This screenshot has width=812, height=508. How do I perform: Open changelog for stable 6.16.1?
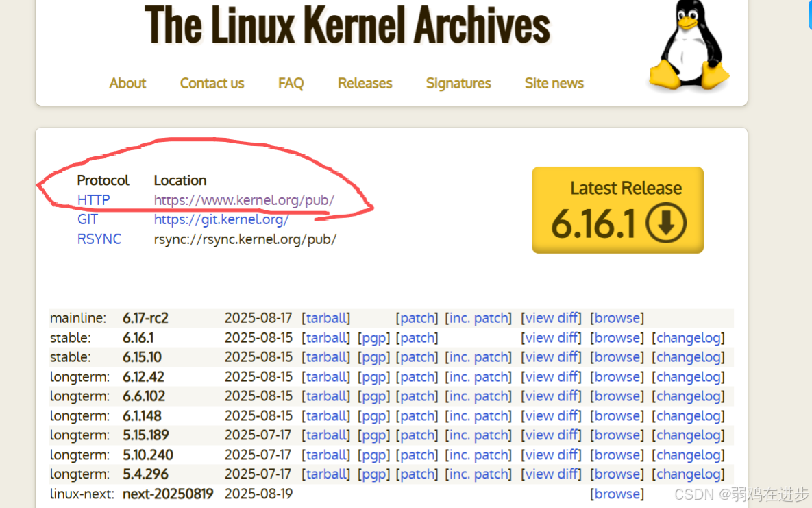click(688, 338)
